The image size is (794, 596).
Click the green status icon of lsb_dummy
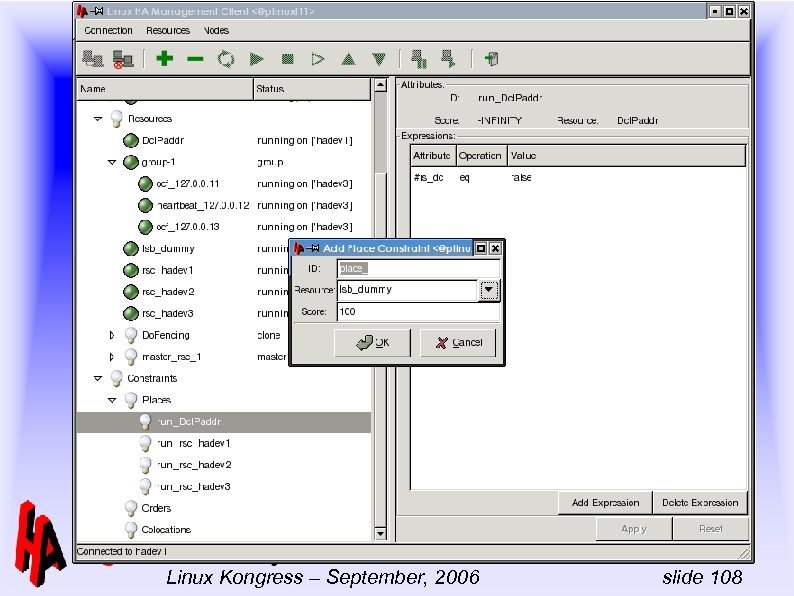click(x=131, y=249)
